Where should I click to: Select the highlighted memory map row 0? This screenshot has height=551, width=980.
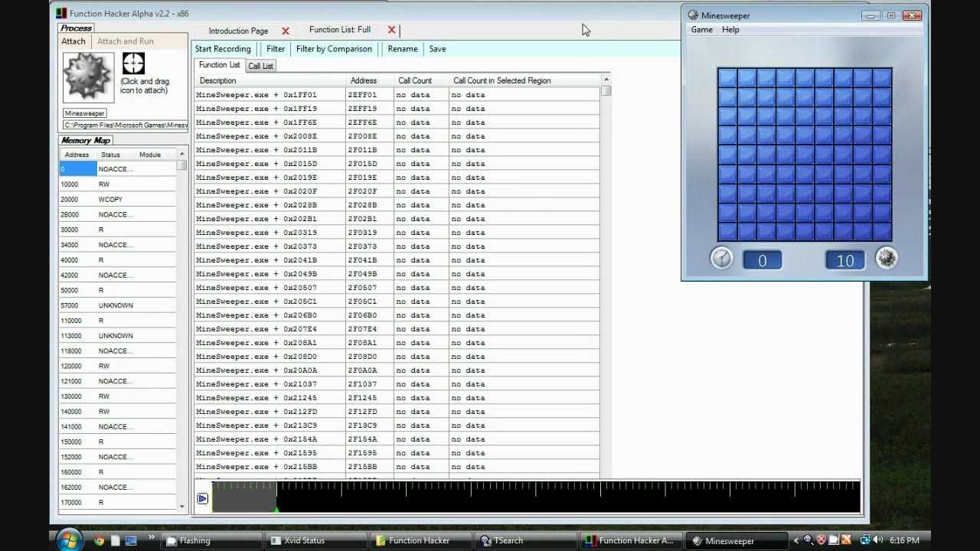click(x=118, y=169)
